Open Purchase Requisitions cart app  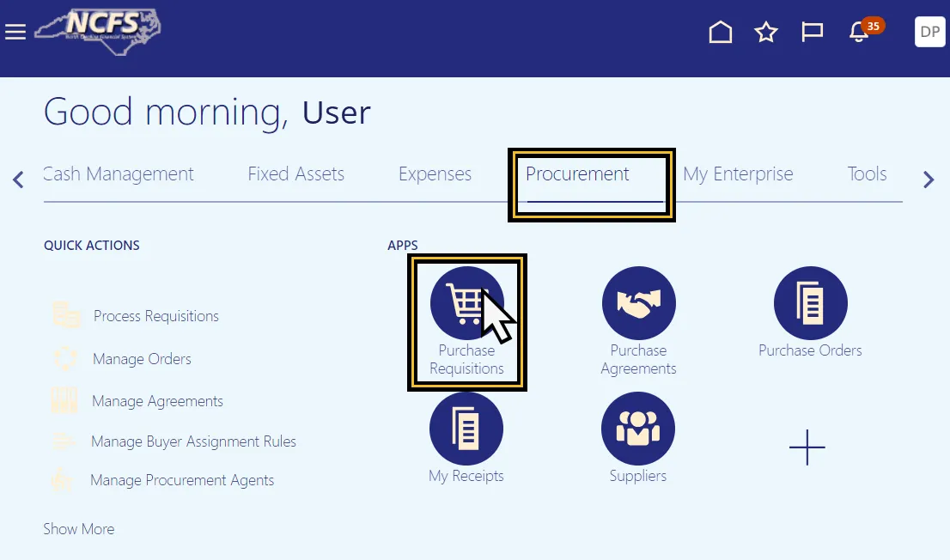click(466, 303)
